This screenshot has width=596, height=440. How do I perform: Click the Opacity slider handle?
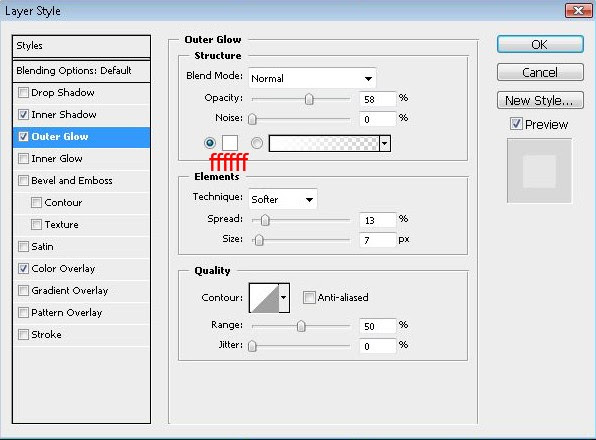(x=309, y=99)
